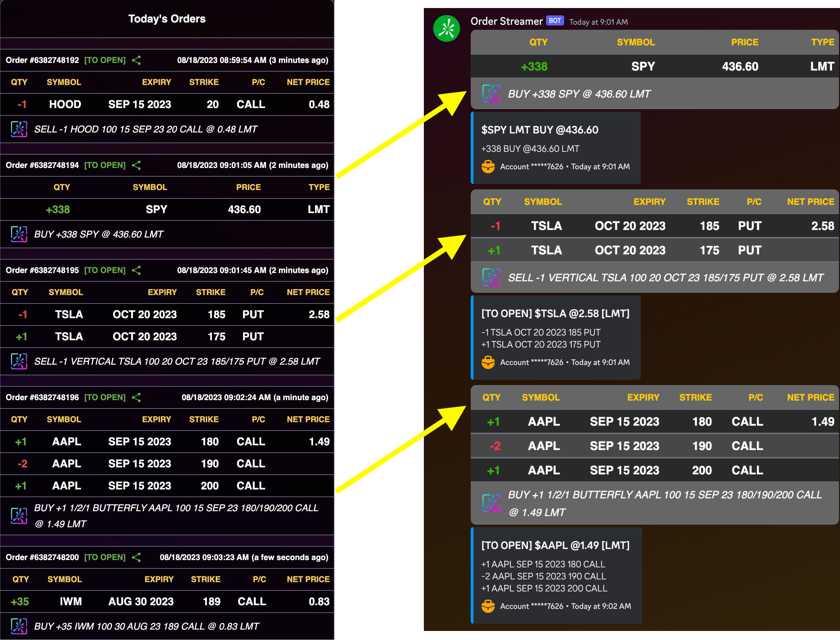Click account briefcase icon in $SPY LMT BUY card

coord(488,167)
